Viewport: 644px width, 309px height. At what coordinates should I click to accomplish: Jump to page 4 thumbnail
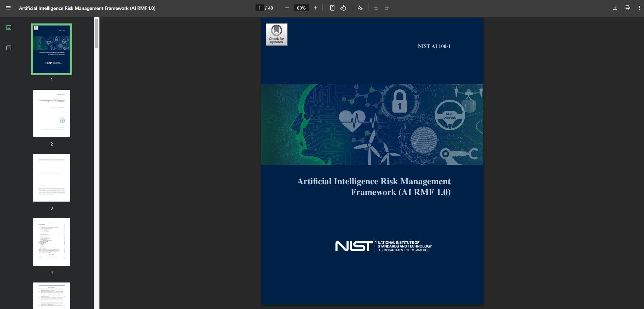pos(52,242)
